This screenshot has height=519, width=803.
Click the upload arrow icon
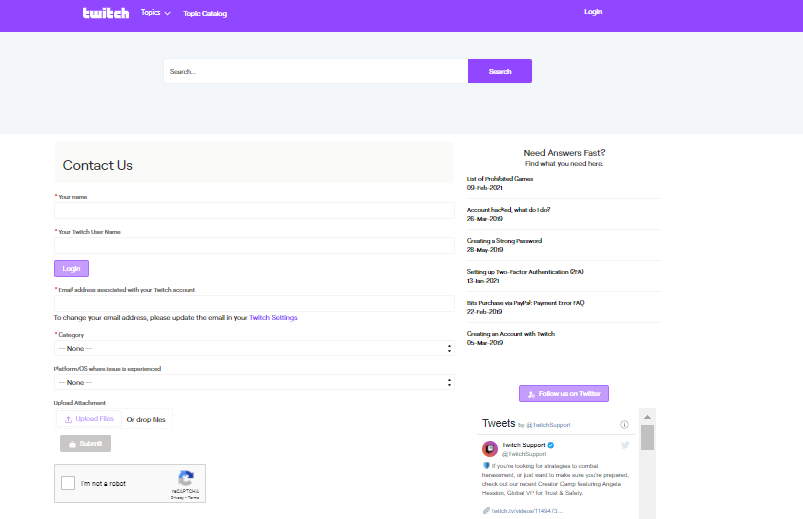[68, 419]
